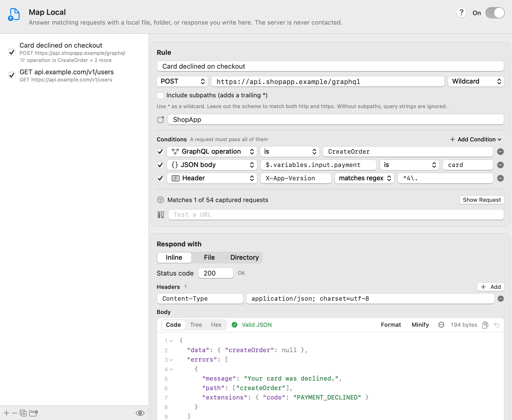The height and width of the screenshot is (420, 512).
Task: Uncheck the Card declined on checkout rule
Action: coord(12,52)
